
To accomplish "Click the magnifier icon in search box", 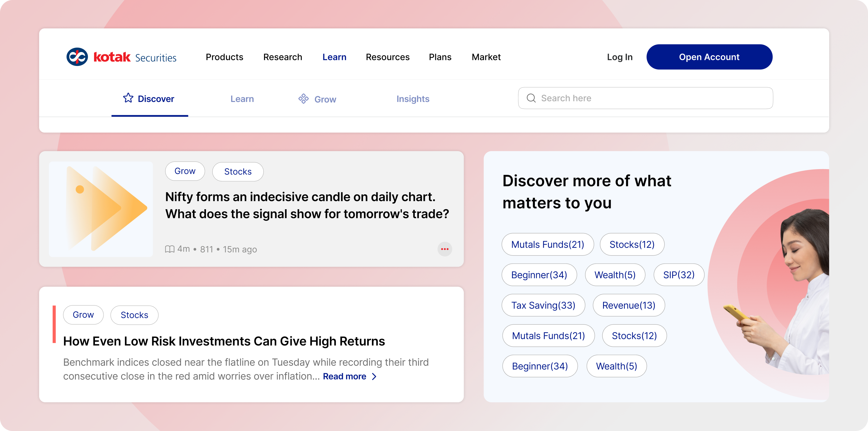I will click(x=531, y=98).
